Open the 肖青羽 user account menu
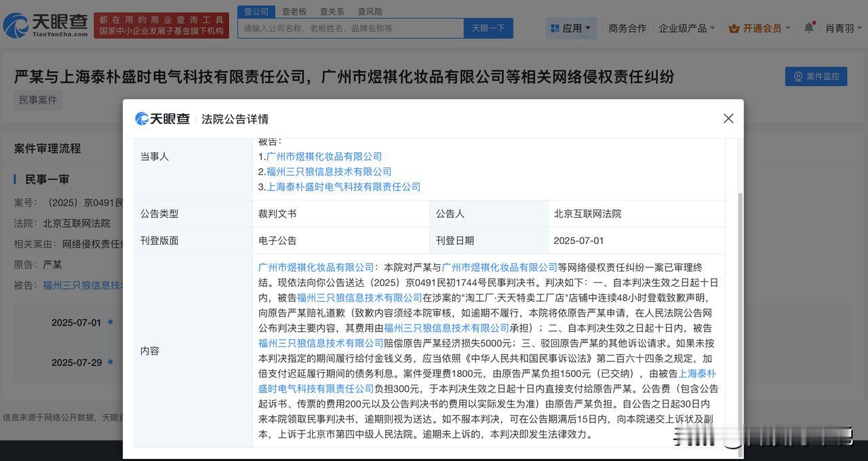Image resolution: width=868 pixels, height=461 pixels. pyautogui.click(x=844, y=28)
